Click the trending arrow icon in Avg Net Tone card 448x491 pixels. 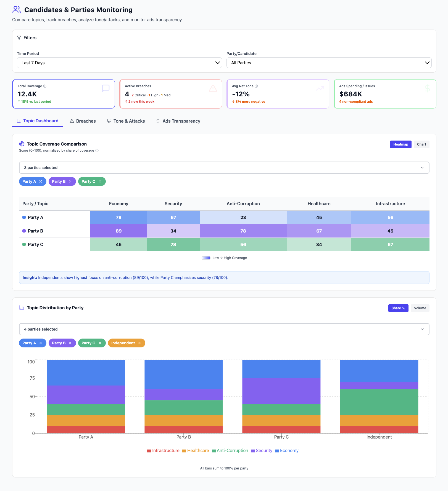[x=320, y=88]
